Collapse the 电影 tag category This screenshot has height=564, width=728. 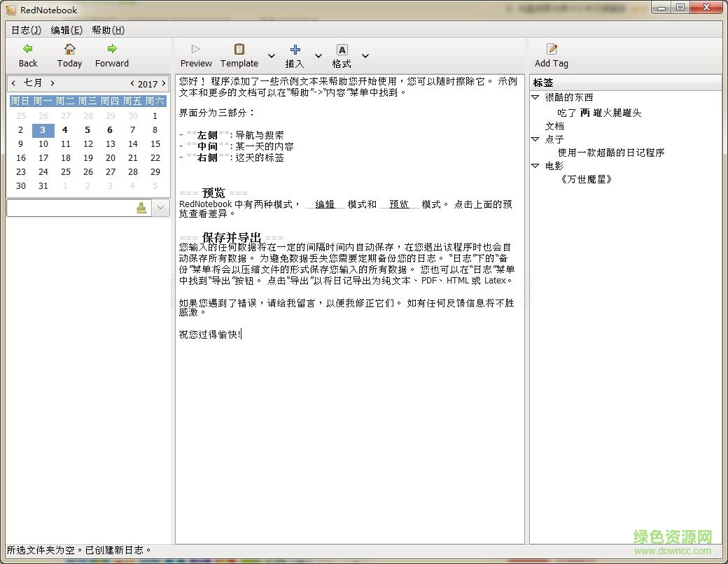535,165
